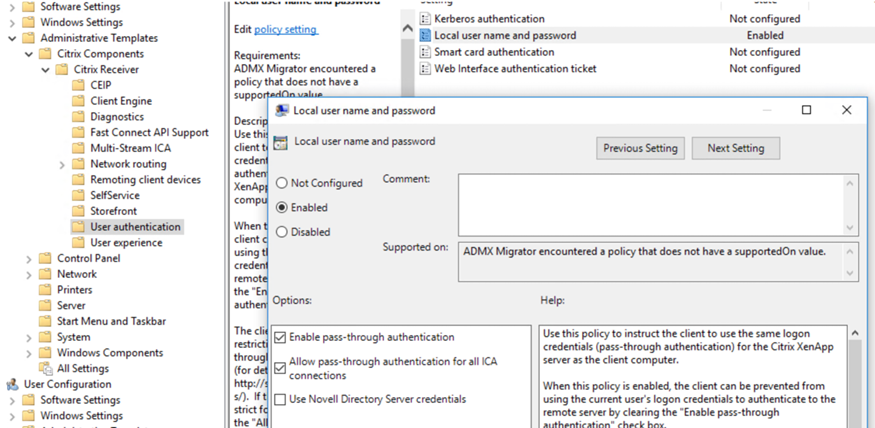Select the Disabled radio button

(282, 232)
